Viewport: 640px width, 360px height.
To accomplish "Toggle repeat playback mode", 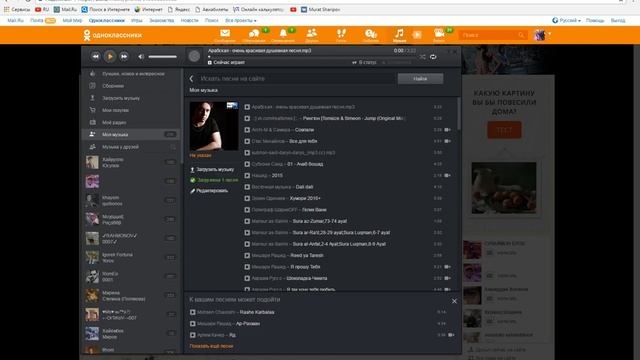I will point(433,57).
